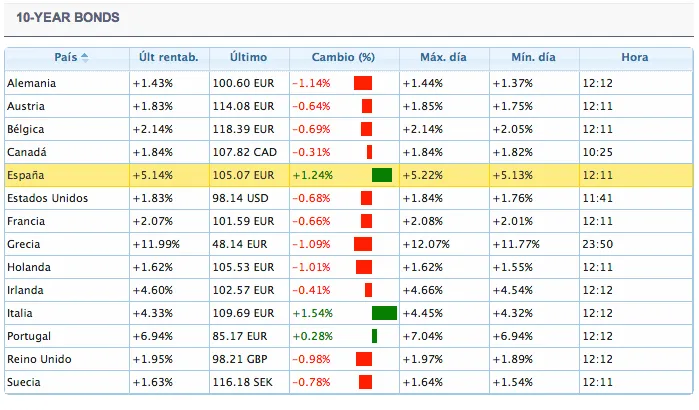Click Suecia's 116.18 SEK price cell

click(x=243, y=382)
